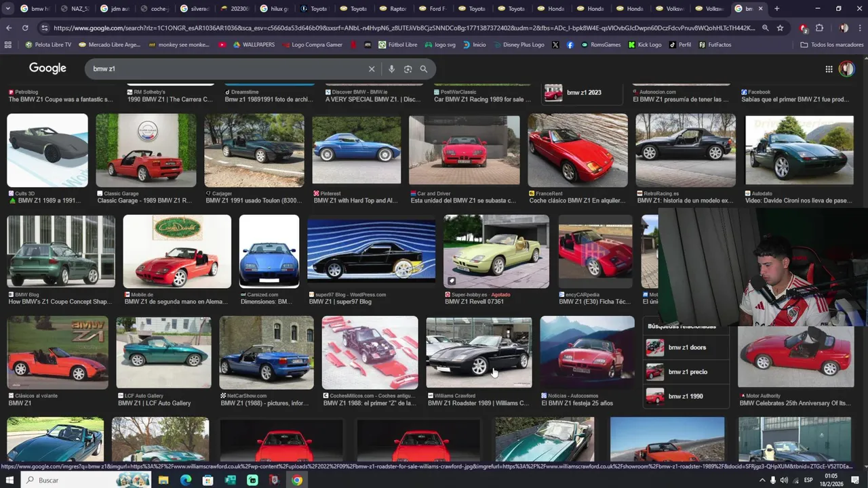Switch to the hilux g tab
The image size is (868, 488).
pyautogui.click(x=274, y=9)
